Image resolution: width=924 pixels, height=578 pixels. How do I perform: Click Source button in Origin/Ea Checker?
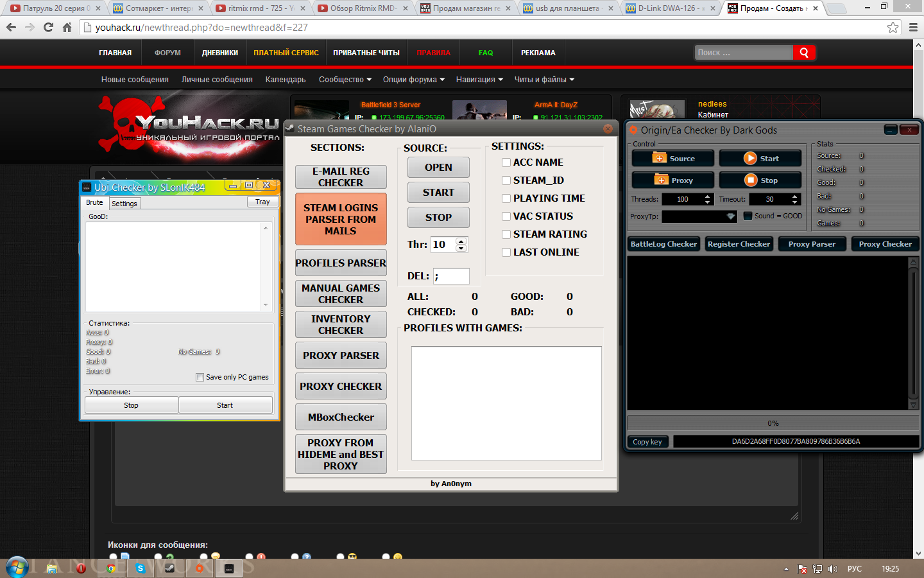point(674,159)
